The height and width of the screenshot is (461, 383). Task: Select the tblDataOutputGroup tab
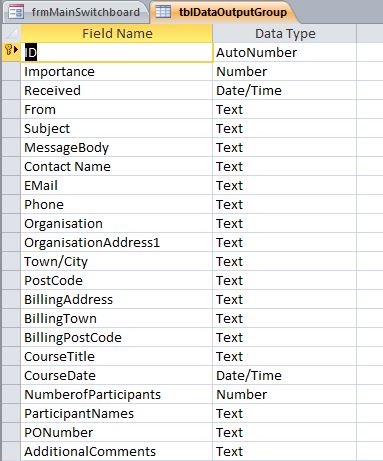point(225,12)
